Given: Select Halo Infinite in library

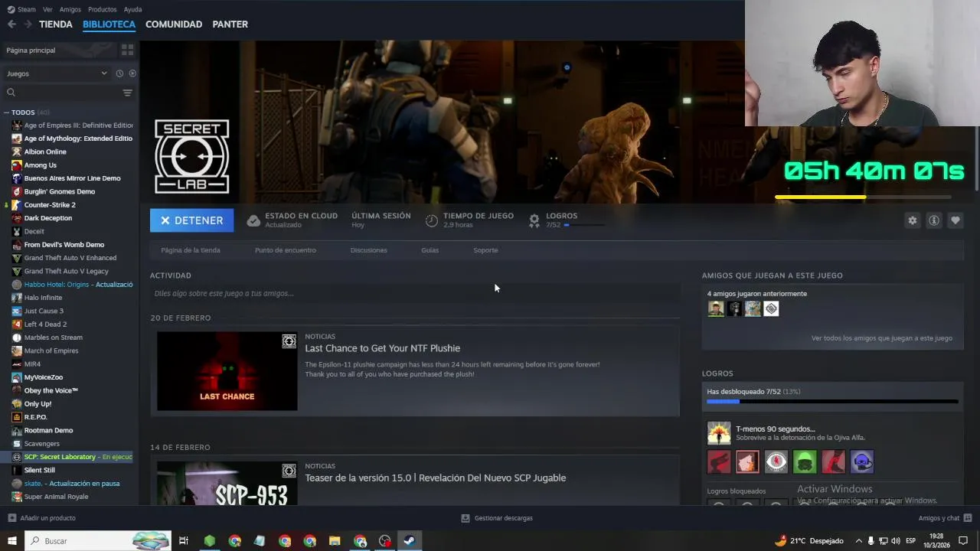Looking at the screenshot, I should (x=43, y=298).
